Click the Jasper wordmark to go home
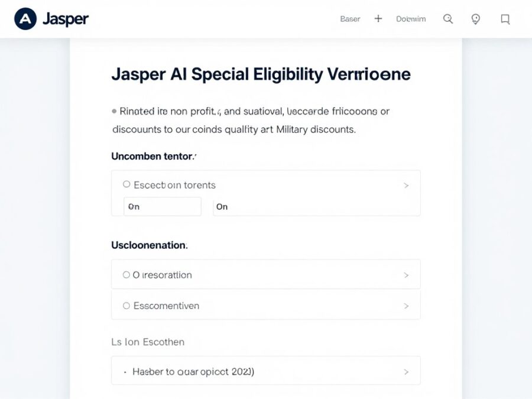Viewport: 532px width, 399px height. tap(66, 19)
